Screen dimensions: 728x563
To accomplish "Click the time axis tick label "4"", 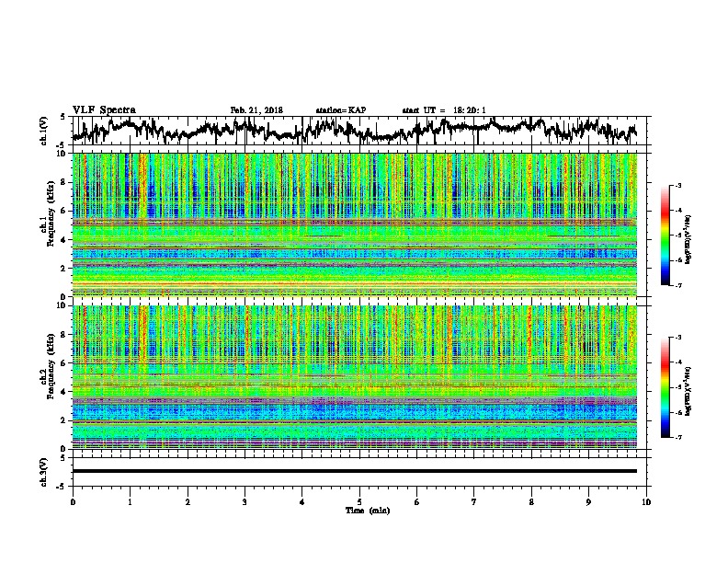I will pyautogui.click(x=302, y=502).
